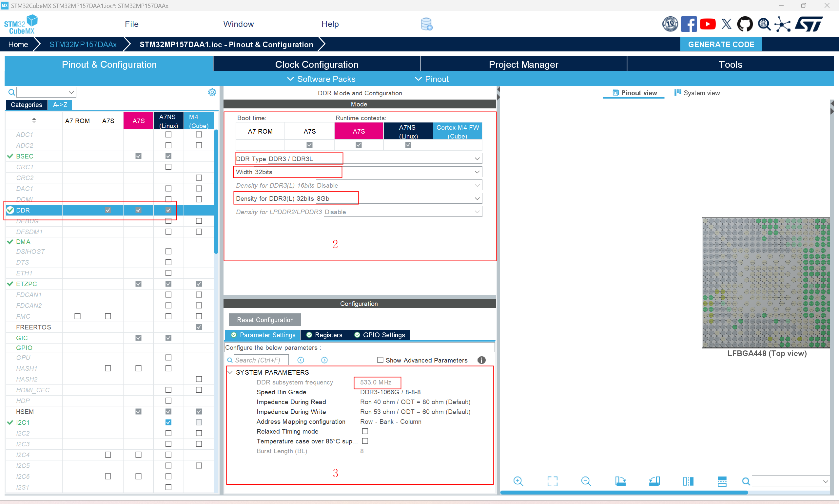The width and height of the screenshot is (839, 504).
Task: Click the horizontal scrollbar under pinout view
Action: click(624, 493)
